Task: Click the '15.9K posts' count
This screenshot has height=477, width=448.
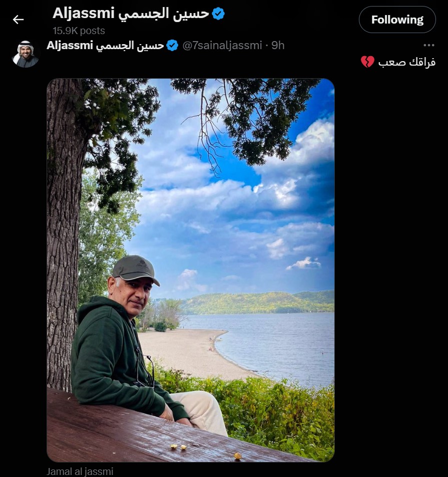Action: [79, 31]
